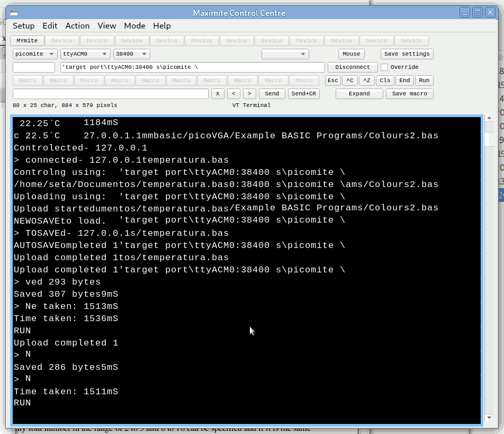Click the Send button
The image size is (504, 434).
[272, 94]
